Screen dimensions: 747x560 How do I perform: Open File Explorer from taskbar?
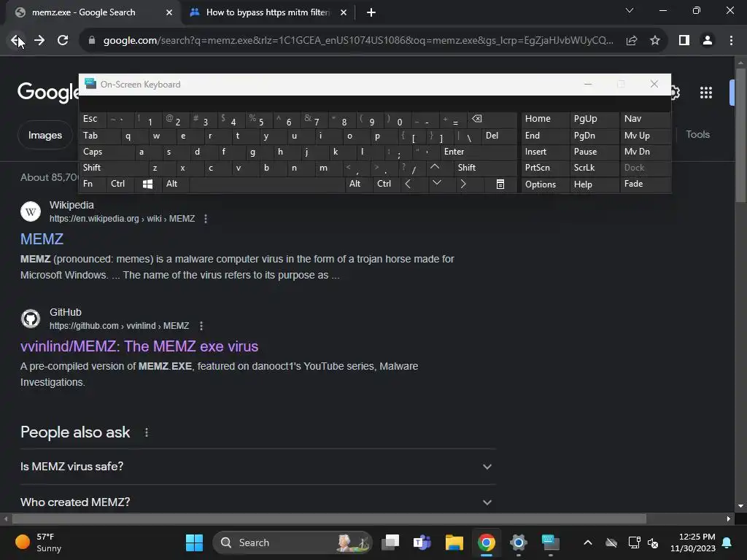(x=454, y=542)
